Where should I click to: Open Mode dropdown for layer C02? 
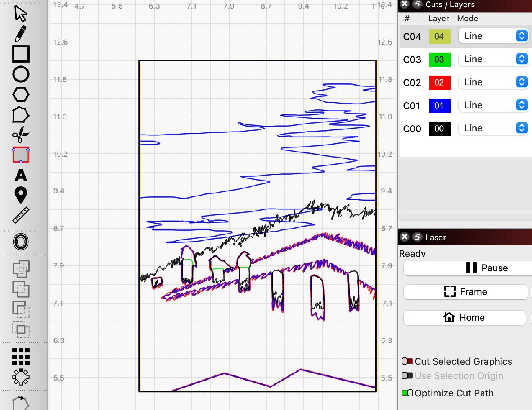(x=493, y=82)
